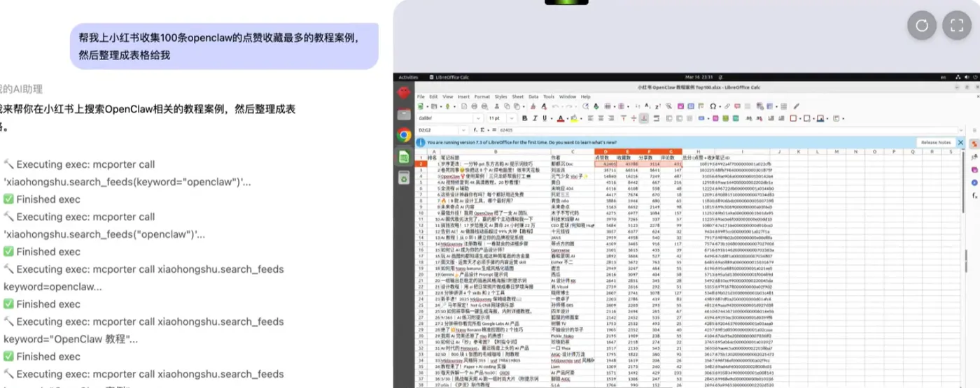This screenshot has height=388, width=980.
Task: Click the Clone Formatting paintbrush icon
Action: pyautogui.click(x=533, y=106)
